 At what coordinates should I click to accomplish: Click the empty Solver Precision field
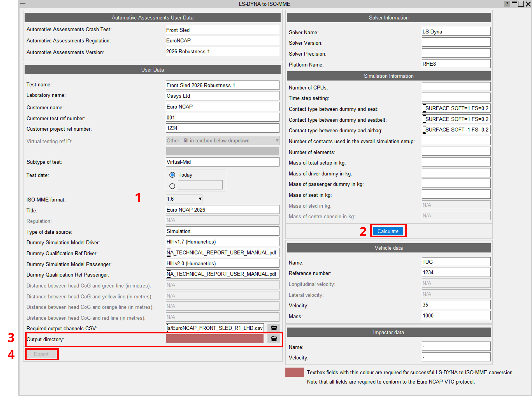[456, 53]
